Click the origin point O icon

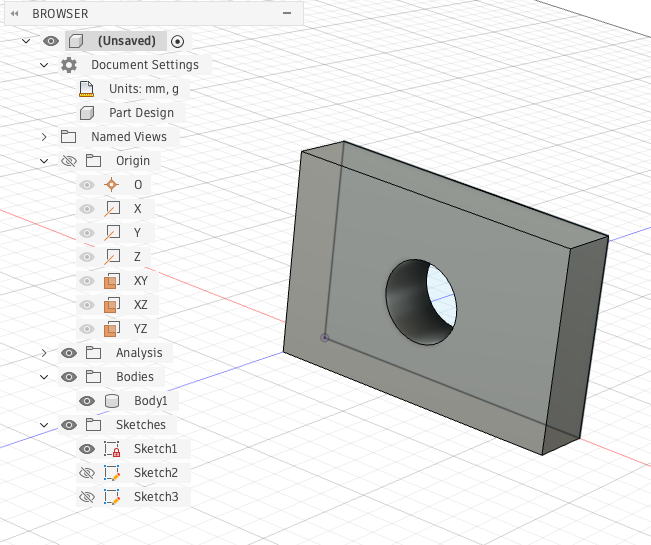point(111,185)
